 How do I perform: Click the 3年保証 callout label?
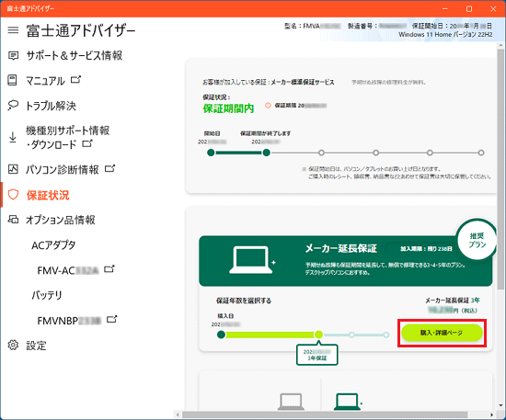coord(316,355)
